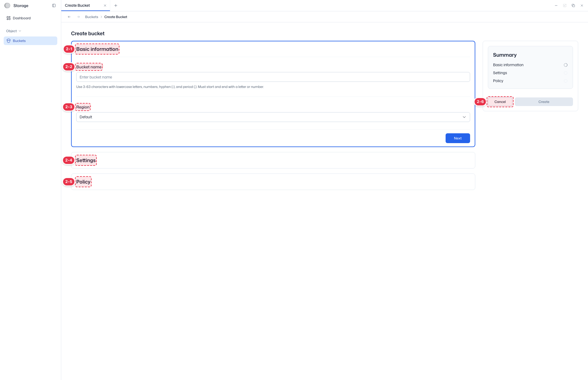Close the application window
This screenshot has width=588, height=380.
tap(582, 6)
